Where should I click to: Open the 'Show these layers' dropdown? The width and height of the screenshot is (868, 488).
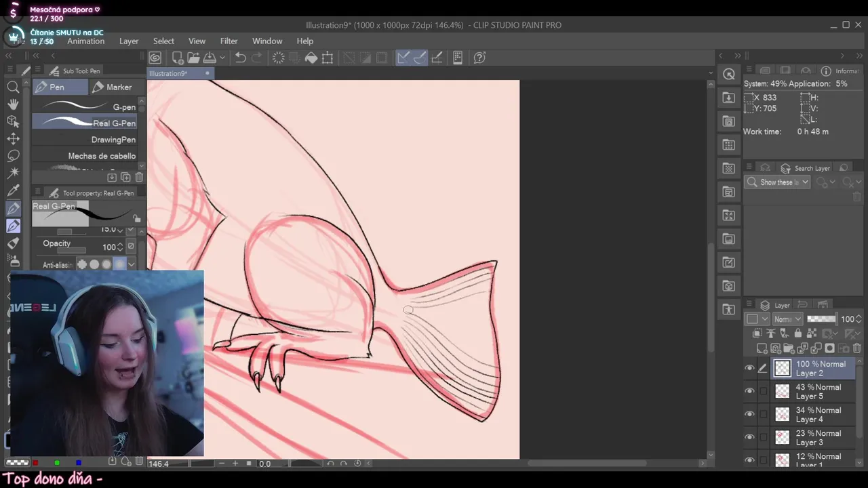[778, 182]
